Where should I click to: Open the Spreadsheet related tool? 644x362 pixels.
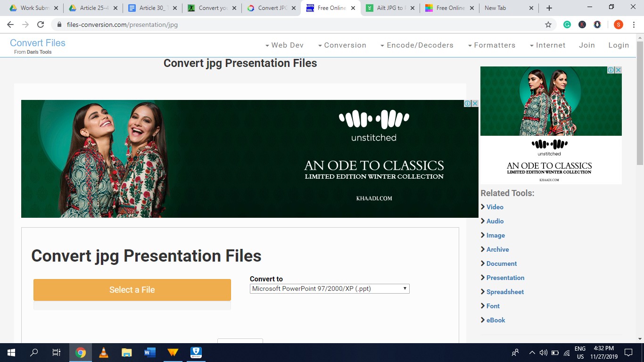coord(505,292)
